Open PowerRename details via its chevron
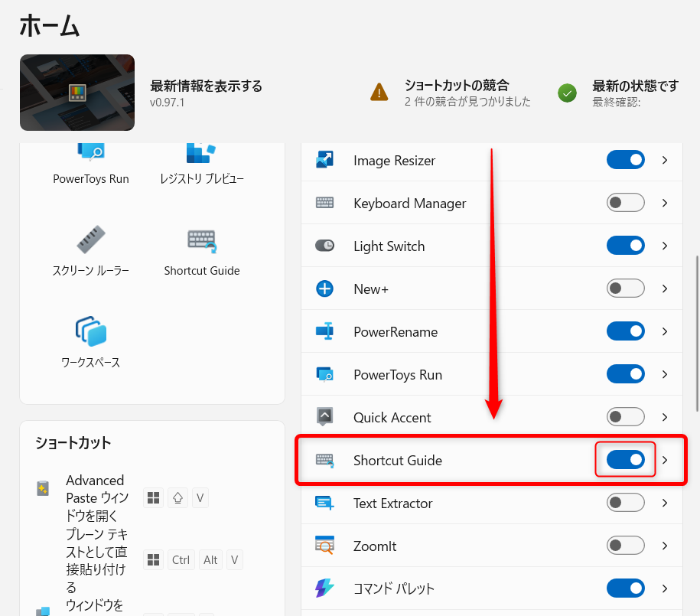Viewport: 700px width, 616px height. (664, 331)
